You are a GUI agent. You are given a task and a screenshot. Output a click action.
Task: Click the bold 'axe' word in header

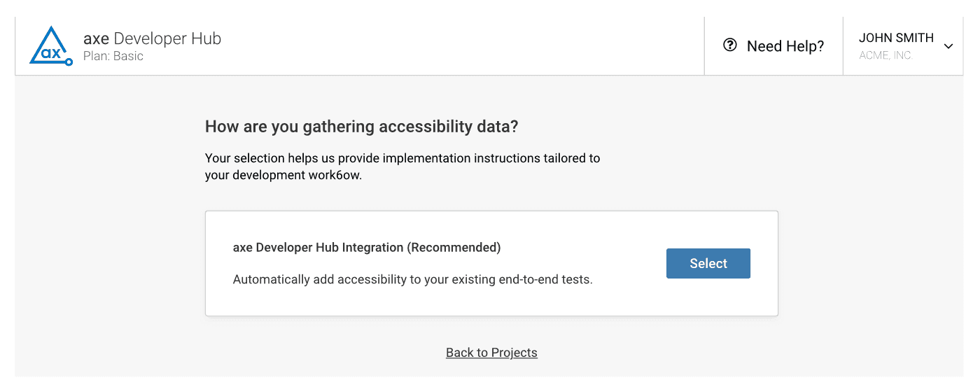click(96, 38)
